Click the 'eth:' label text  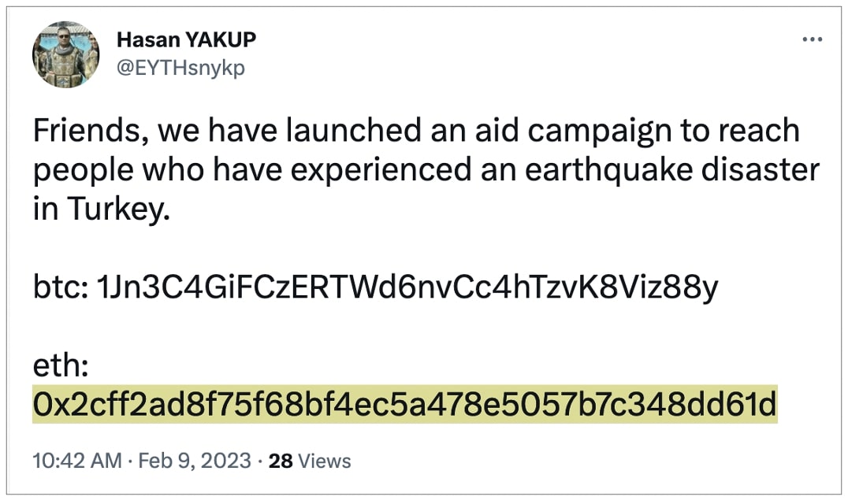(x=61, y=365)
